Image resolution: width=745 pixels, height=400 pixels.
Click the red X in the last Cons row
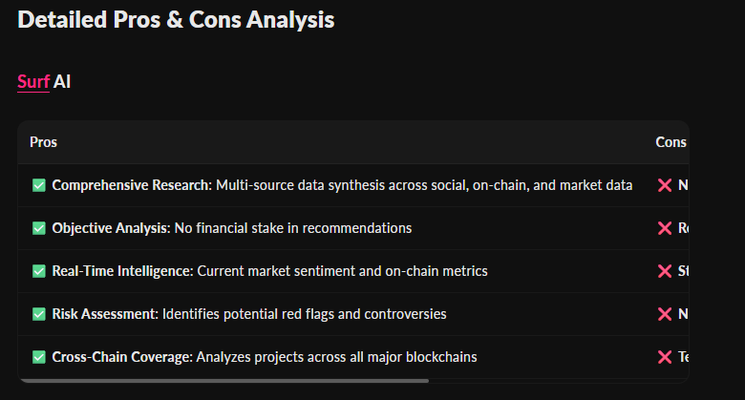click(665, 357)
